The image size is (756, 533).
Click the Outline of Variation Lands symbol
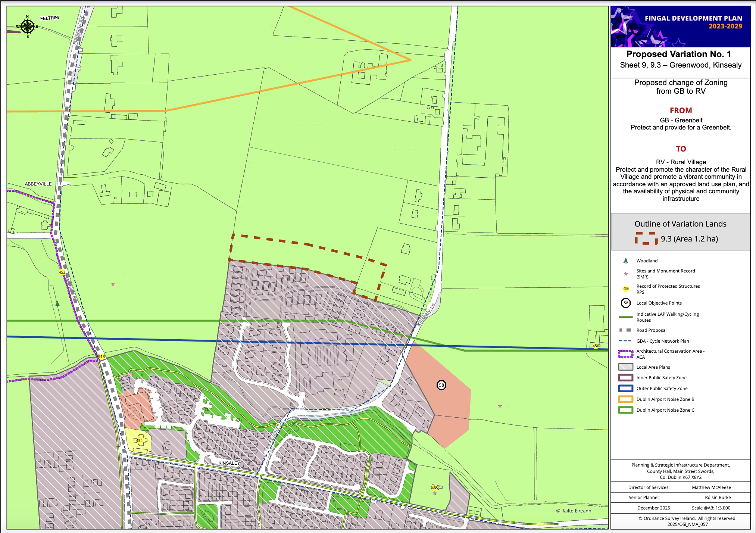(646, 238)
